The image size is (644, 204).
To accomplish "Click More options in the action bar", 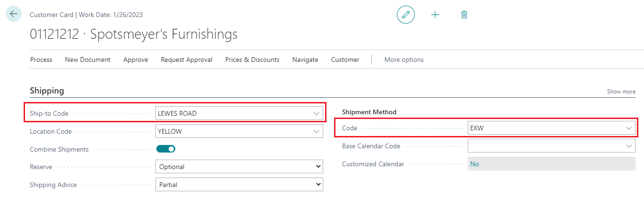I will coord(404,59).
